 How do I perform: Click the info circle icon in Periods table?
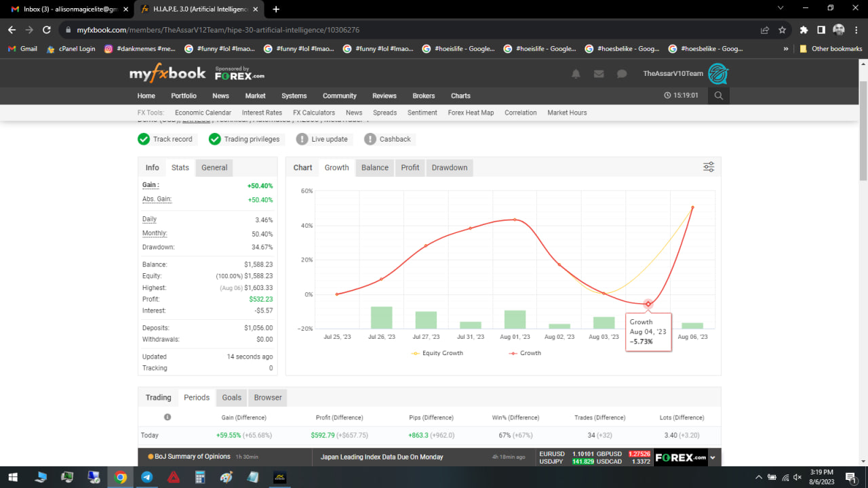tap(167, 417)
